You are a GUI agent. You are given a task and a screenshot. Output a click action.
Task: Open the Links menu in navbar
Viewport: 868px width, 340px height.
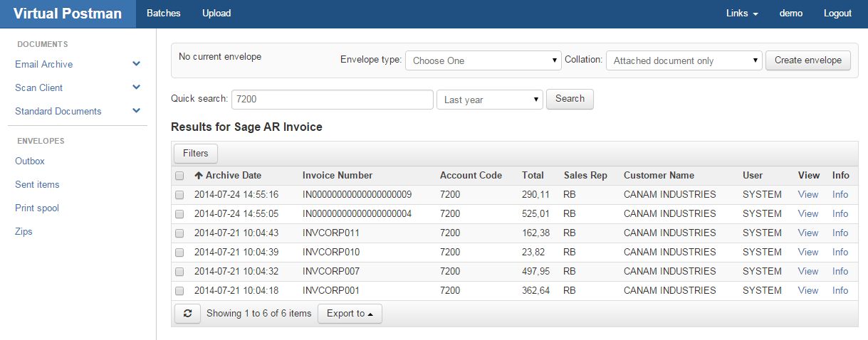click(x=742, y=14)
